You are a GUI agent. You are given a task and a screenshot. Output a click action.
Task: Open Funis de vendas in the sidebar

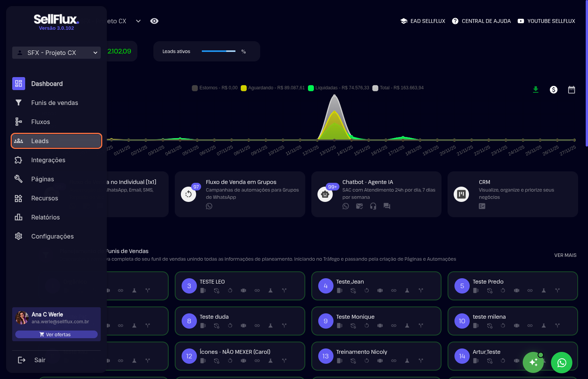(x=54, y=103)
